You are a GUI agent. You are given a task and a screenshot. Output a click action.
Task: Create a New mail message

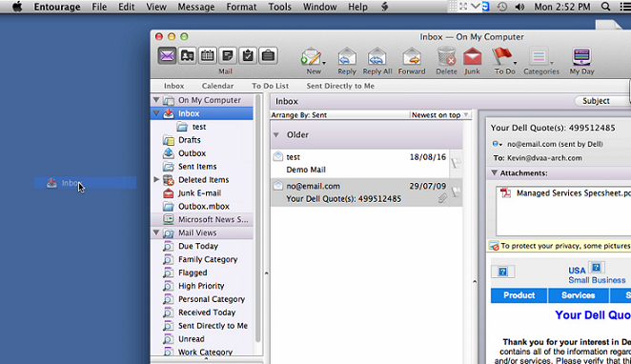pyautogui.click(x=311, y=57)
